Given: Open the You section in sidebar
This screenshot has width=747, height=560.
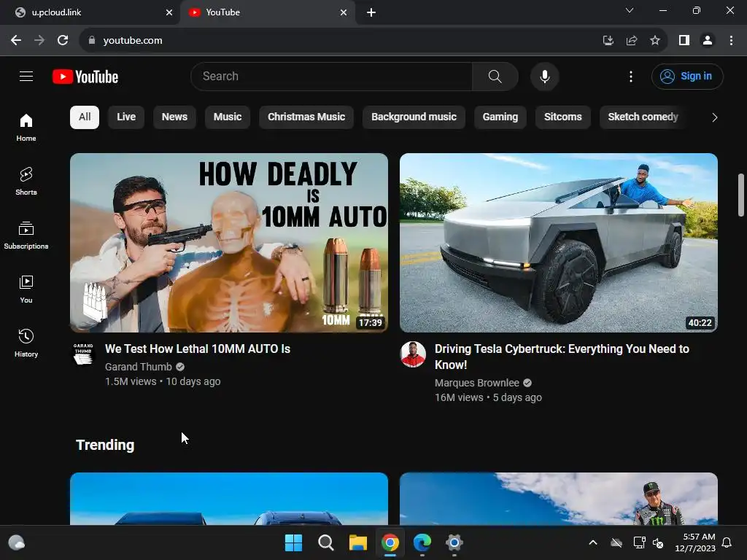Looking at the screenshot, I should click(26, 289).
